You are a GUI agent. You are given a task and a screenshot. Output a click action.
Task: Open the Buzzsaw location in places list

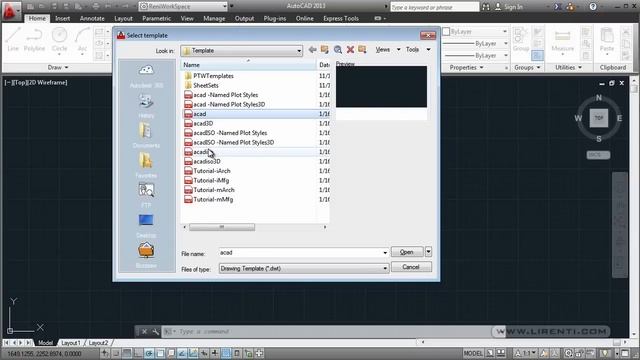[146, 255]
